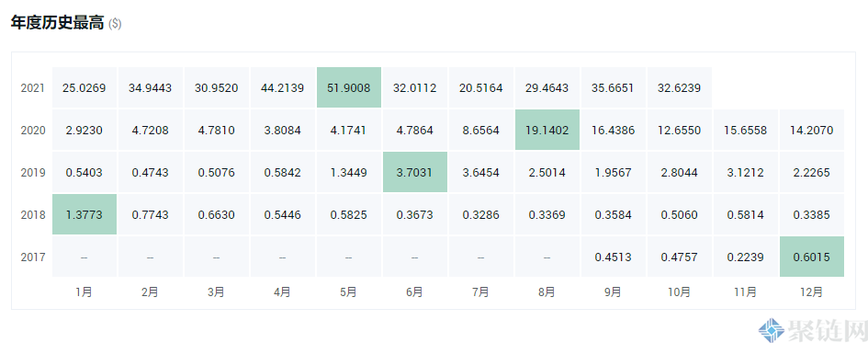The height and width of the screenshot is (343, 868).
Task: Click the 1月 column label
Action: pos(85,292)
